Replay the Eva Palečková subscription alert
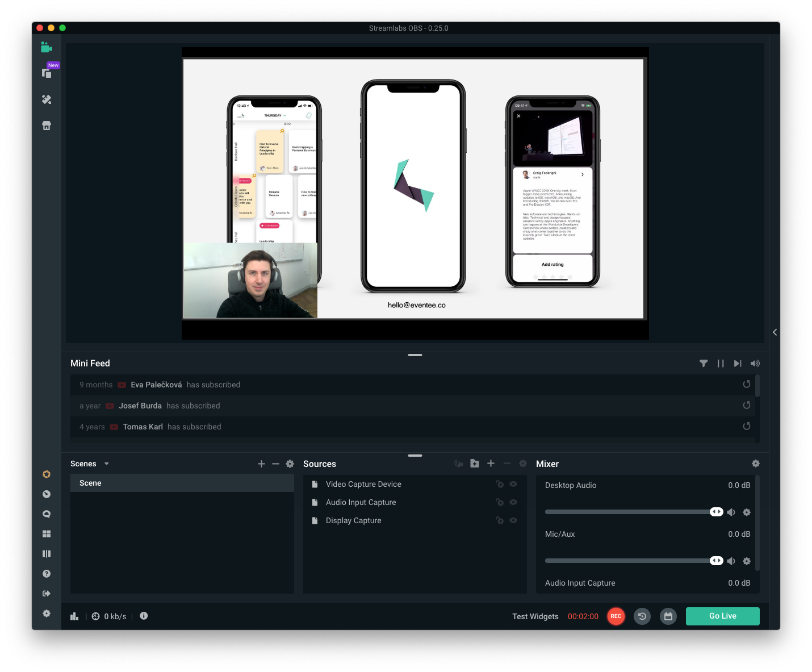Image resolution: width=812 pixels, height=672 pixels. tap(747, 385)
